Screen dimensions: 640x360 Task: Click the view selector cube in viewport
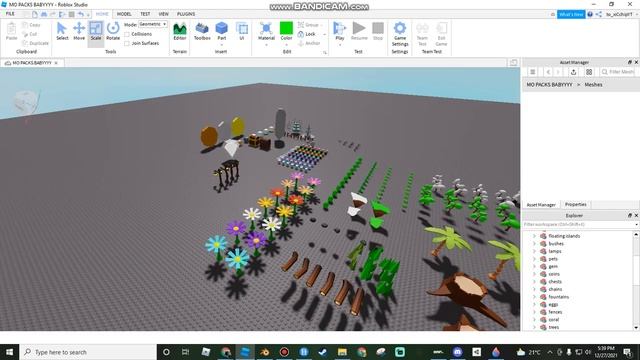tap(26, 102)
